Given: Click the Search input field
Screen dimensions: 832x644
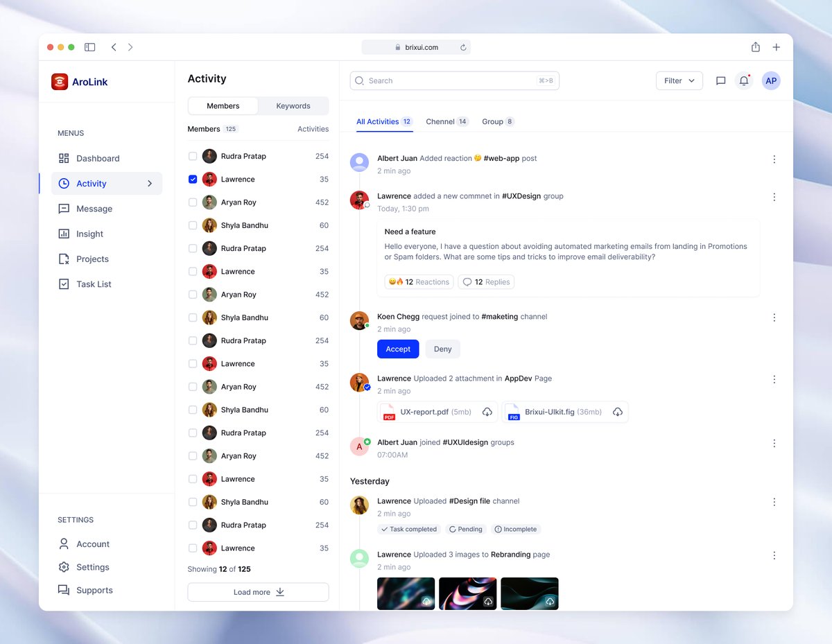Looking at the screenshot, I should (x=454, y=81).
